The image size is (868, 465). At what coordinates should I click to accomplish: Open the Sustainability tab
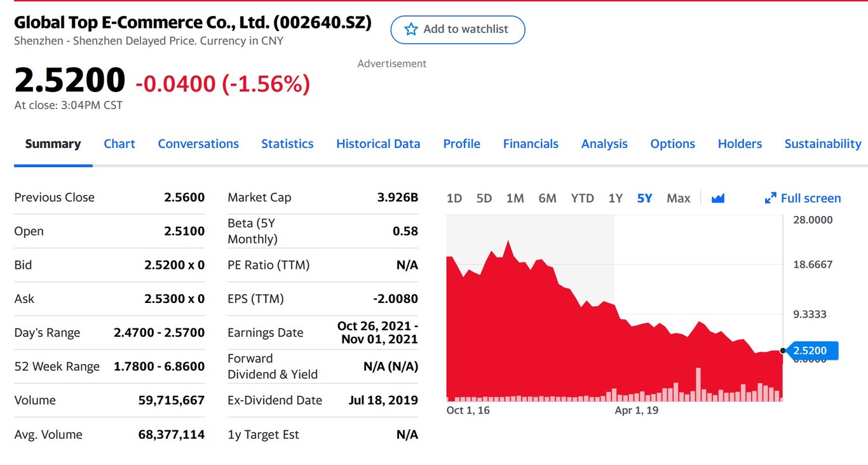click(823, 144)
